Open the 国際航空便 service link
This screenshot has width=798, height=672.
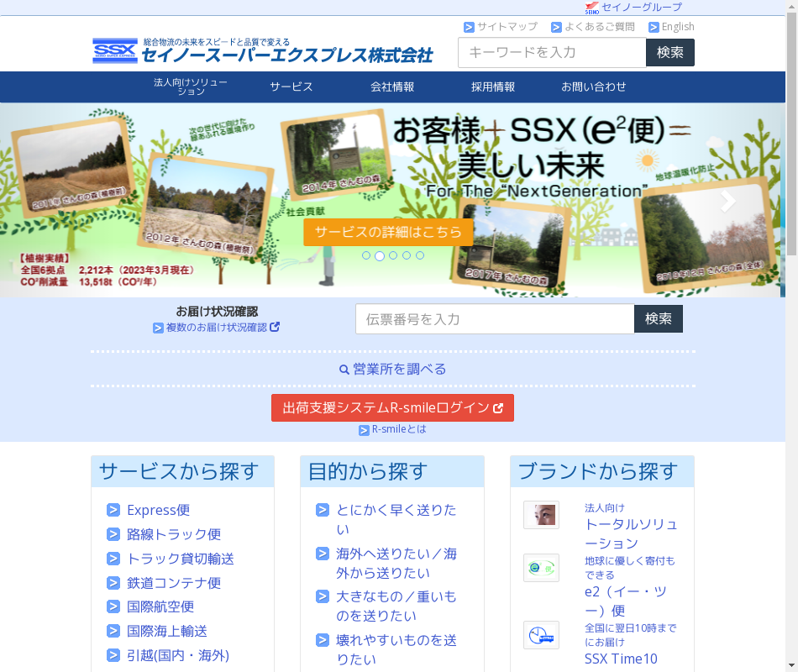coord(160,606)
